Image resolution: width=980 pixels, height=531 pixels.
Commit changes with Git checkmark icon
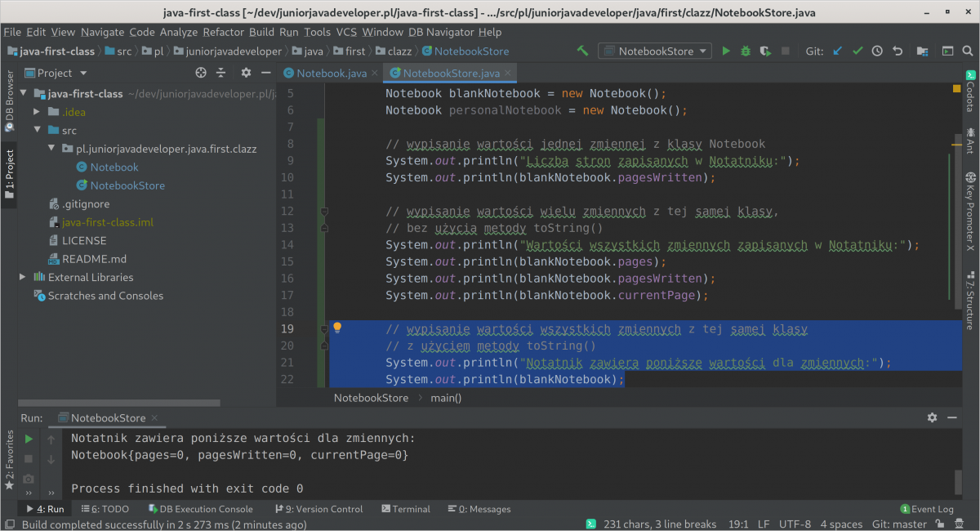coord(857,51)
